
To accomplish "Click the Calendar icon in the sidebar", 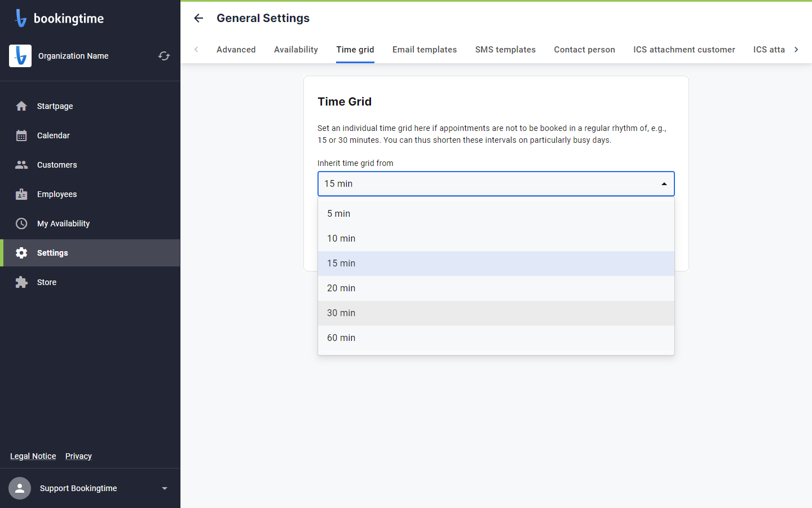I will pyautogui.click(x=21, y=135).
